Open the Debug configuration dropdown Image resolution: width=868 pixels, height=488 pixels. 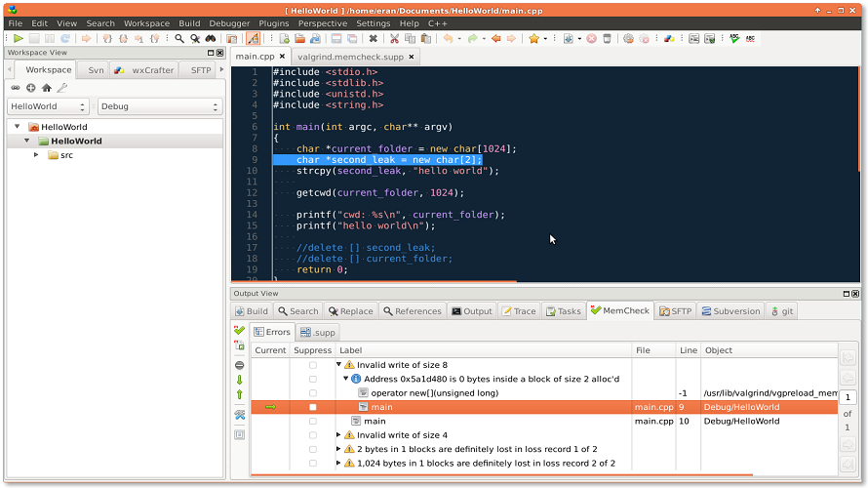click(x=160, y=106)
